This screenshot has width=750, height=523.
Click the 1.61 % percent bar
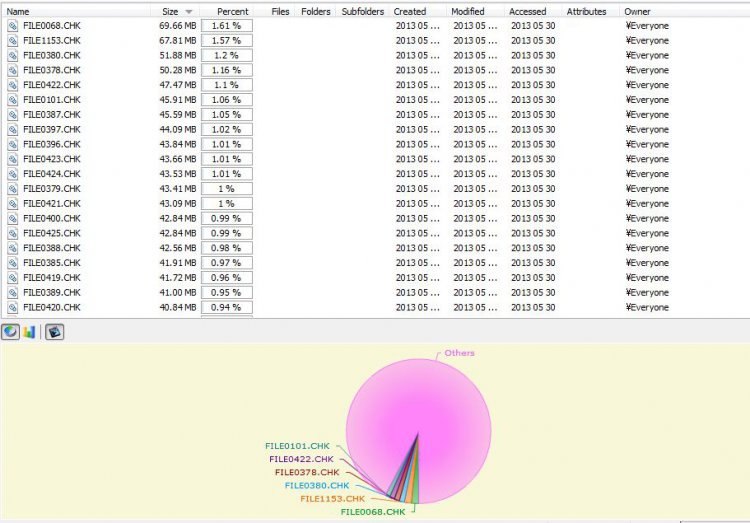click(x=227, y=26)
